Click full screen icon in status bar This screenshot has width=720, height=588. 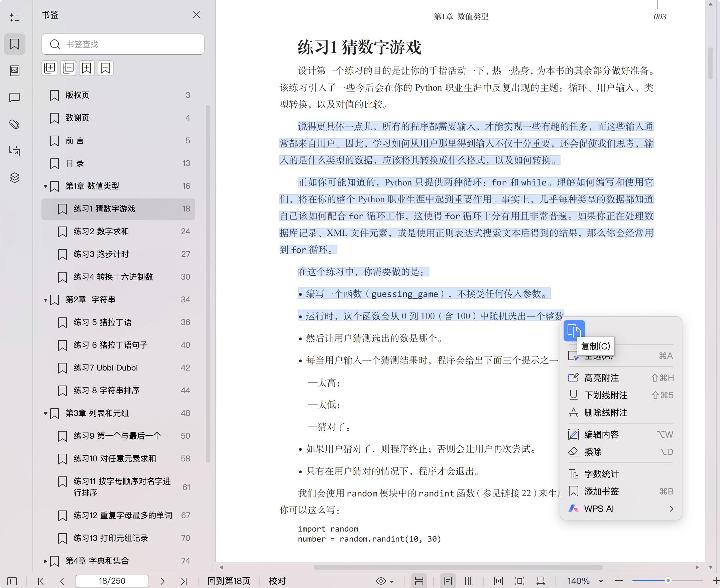click(520, 581)
